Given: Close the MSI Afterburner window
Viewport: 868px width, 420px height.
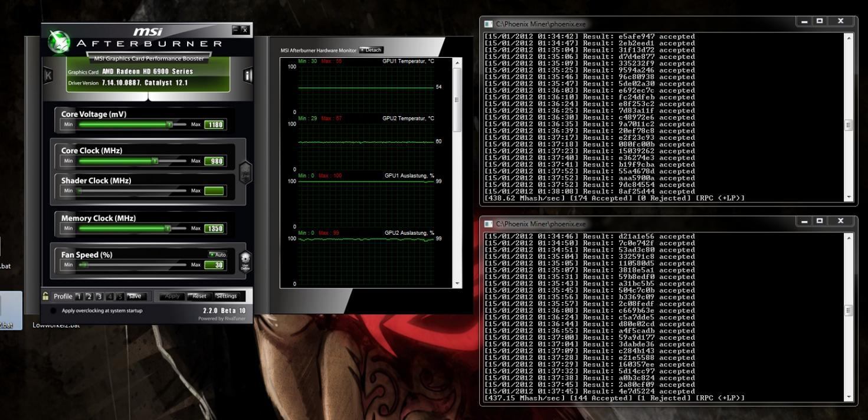Looking at the screenshot, I should click(245, 29).
